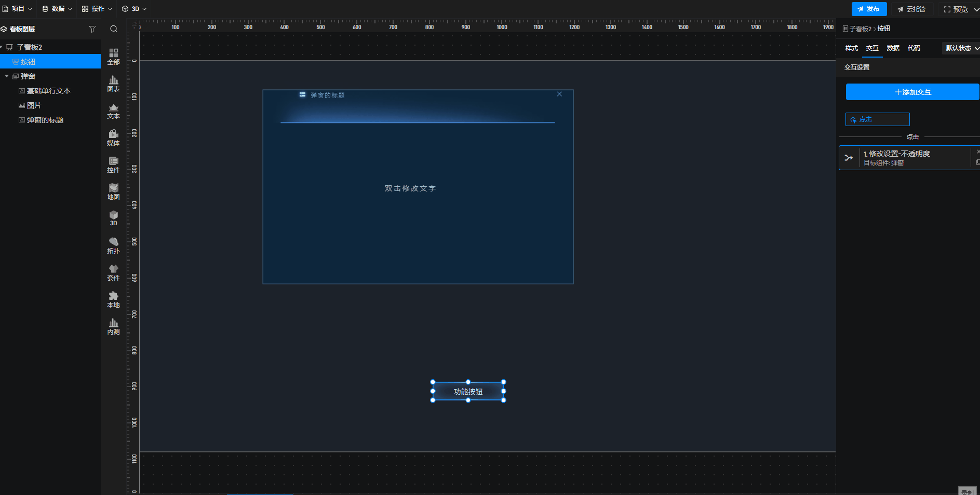Close the popup using its X icon
Screen dimensions: 980x495
[x=559, y=94]
